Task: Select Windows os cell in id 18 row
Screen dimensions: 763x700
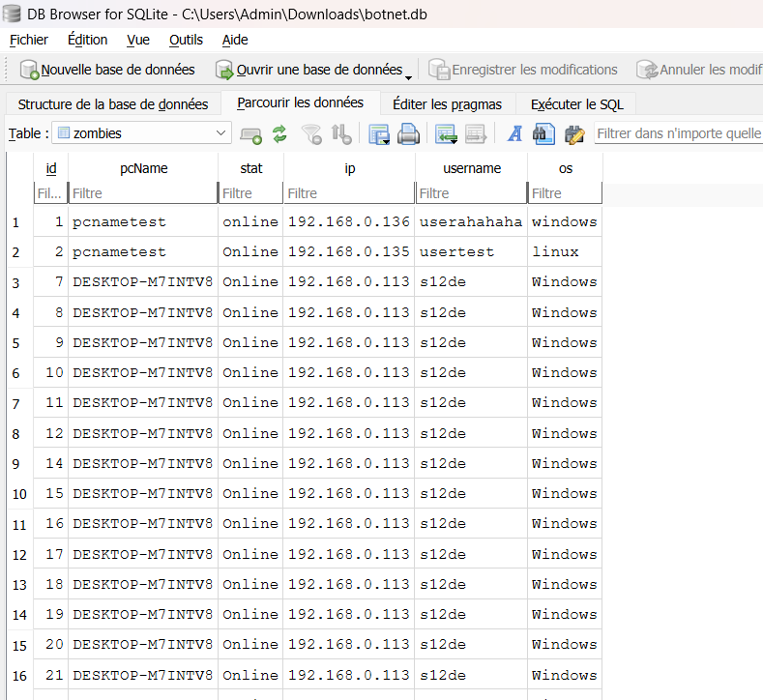Action: point(566,584)
